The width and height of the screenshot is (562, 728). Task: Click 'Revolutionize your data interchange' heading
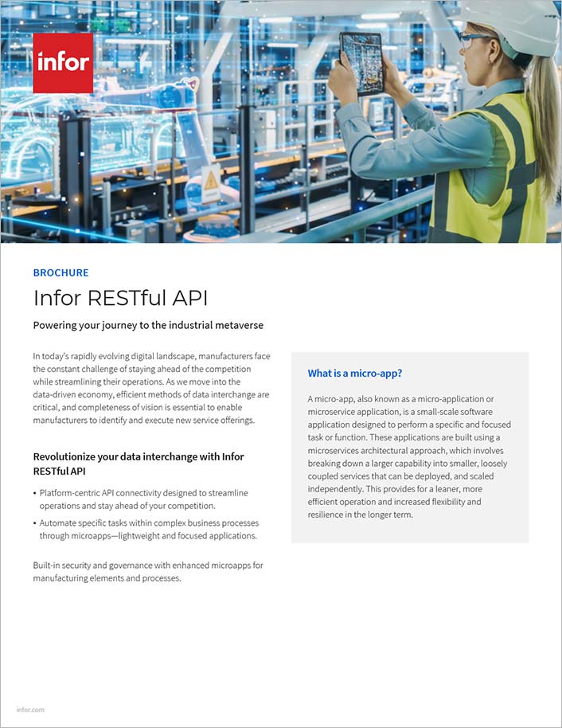pyautogui.click(x=139, y=464)
